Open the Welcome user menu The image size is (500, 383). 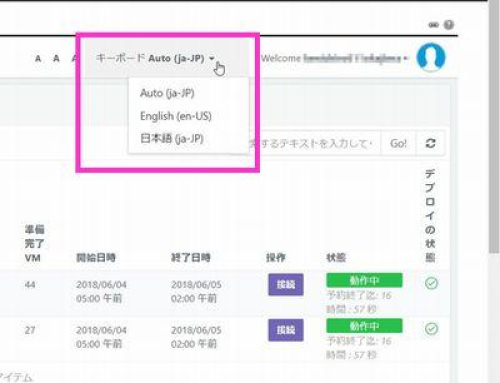coord(334,58)
